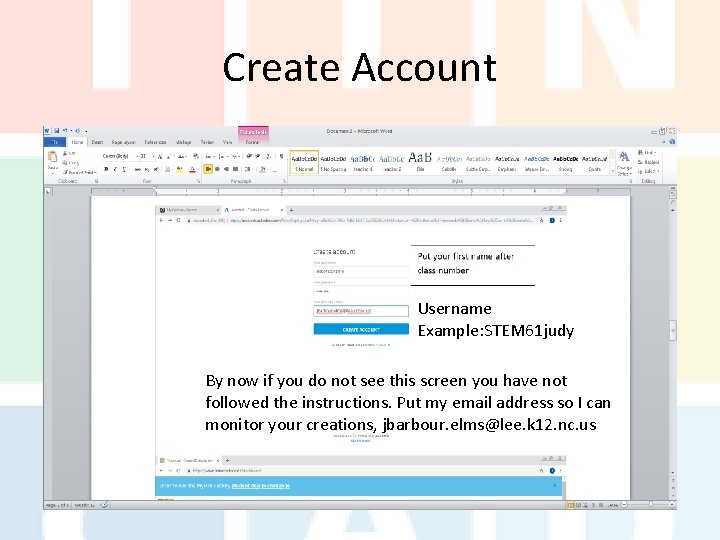Center the paragraph text
720x540 pixels.
217,169
